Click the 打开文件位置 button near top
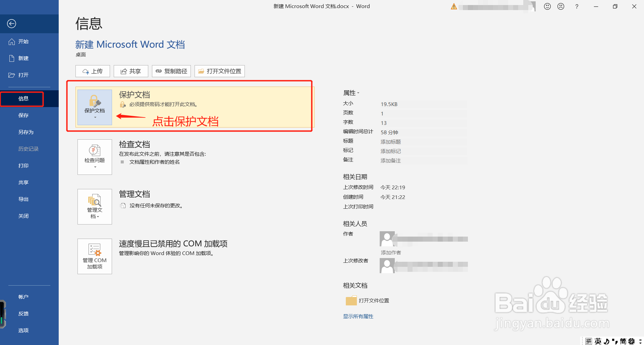Viewport: 644px width, 345px height. click(x=220, y=71)
